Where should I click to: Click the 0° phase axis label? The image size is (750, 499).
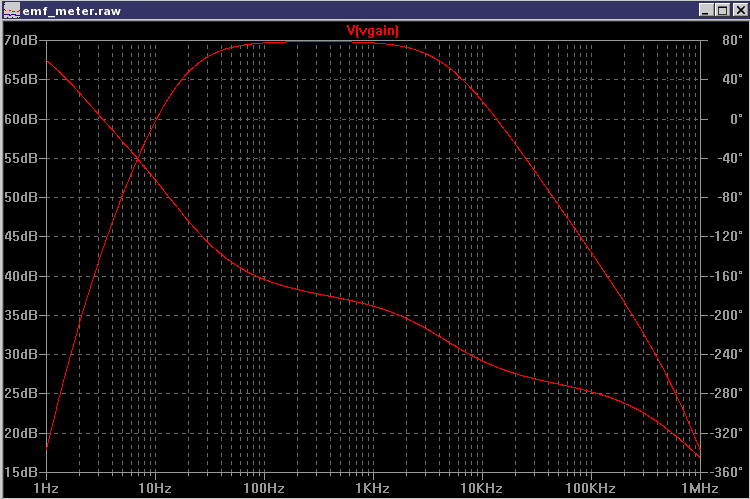point(737,119)
